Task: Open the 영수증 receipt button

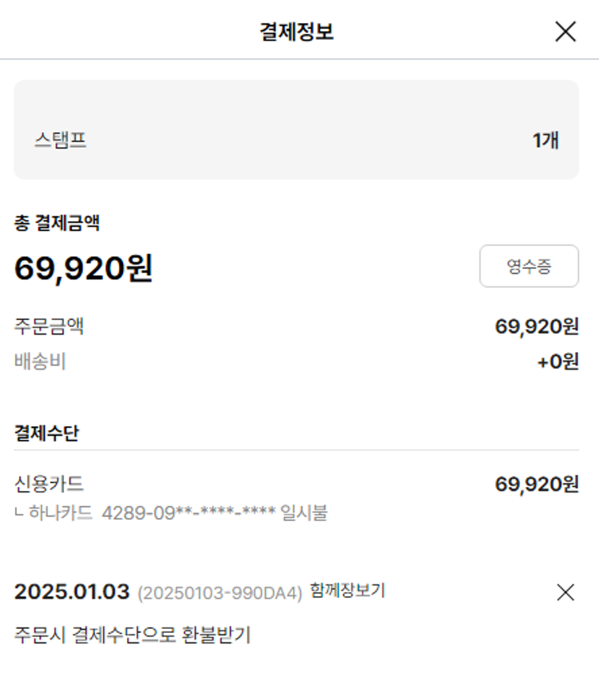Action: tap(529, 266)
